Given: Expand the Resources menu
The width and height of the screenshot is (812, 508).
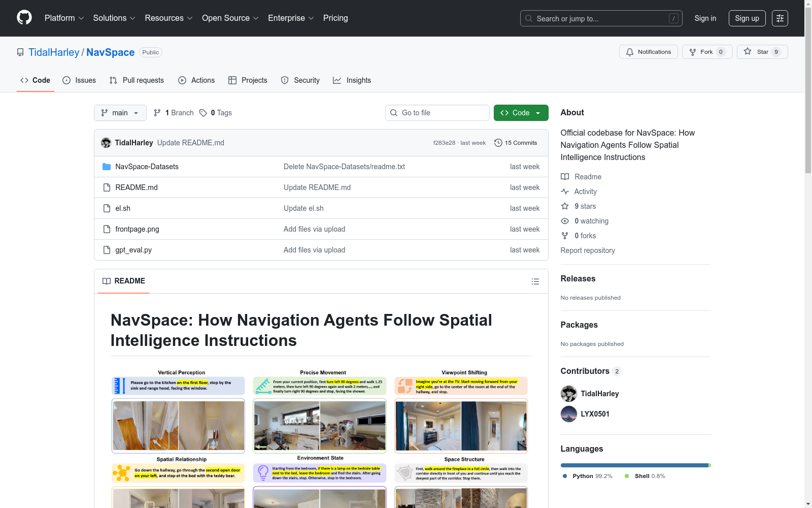Looking at the screenshot, I should (169, 18).
